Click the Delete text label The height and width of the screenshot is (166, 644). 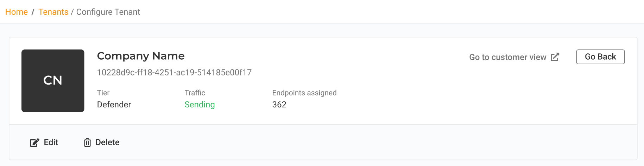107,142
